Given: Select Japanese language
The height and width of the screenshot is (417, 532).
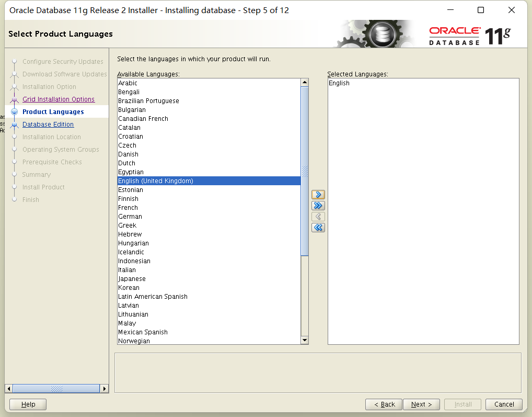Looking at the screenshot, I should (209, 279).
